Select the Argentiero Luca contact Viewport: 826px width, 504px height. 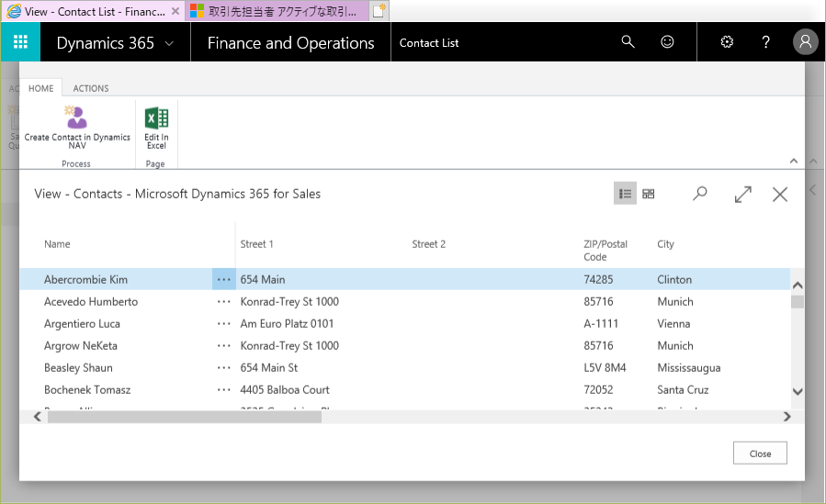pos(82,323)
